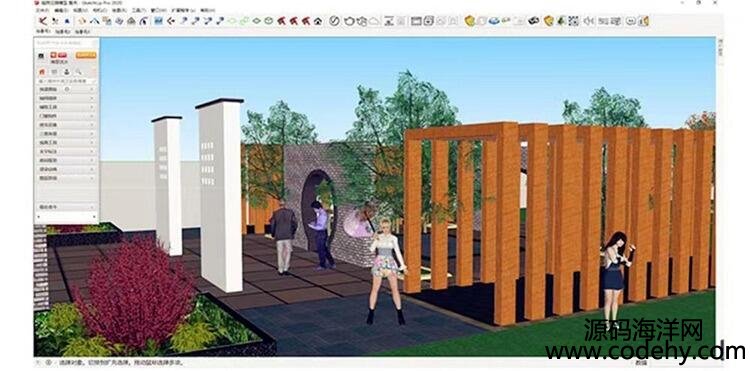Select the person icon tab in plugin panel
This screenshot has height=371, width=750.
[x=66, y=72]
